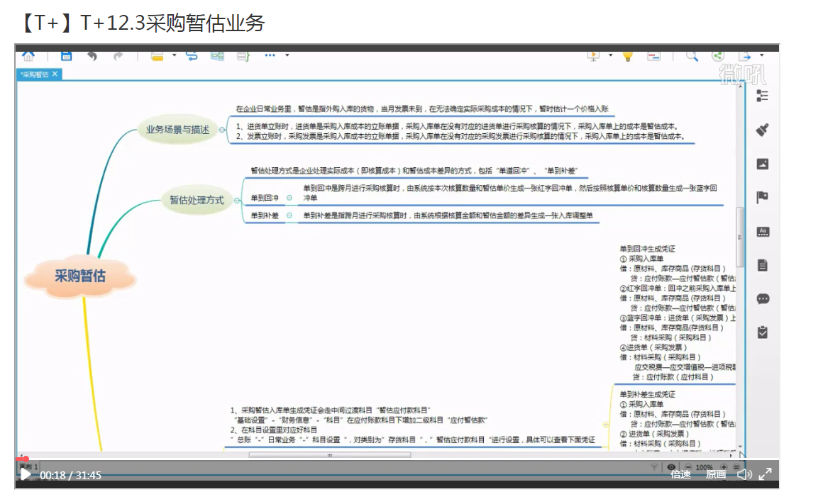Select the 单到回冲 subtopic
The height and width of the screenshot is (504, 823).
click(265, 198)
